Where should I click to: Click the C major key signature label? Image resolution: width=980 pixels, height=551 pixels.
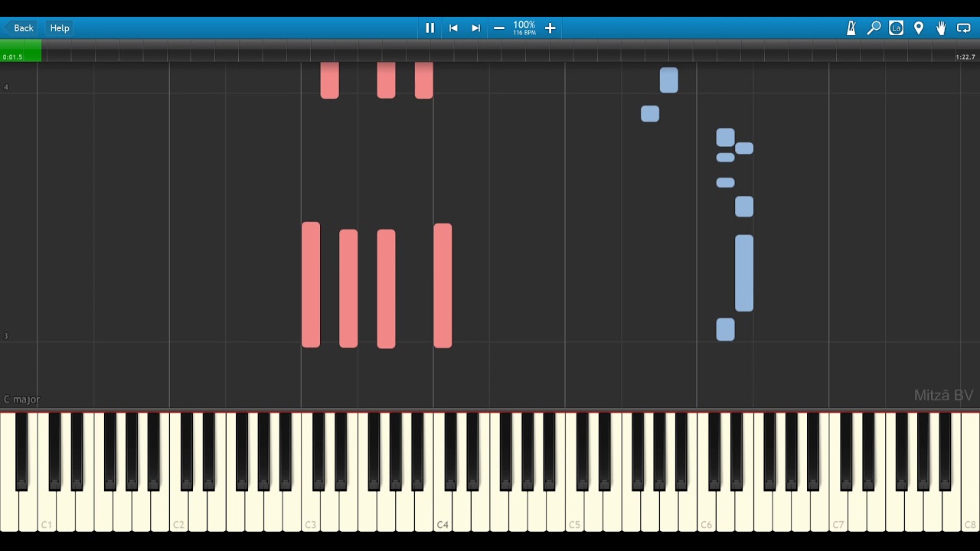pyautogui.click(x=21, y=399)
